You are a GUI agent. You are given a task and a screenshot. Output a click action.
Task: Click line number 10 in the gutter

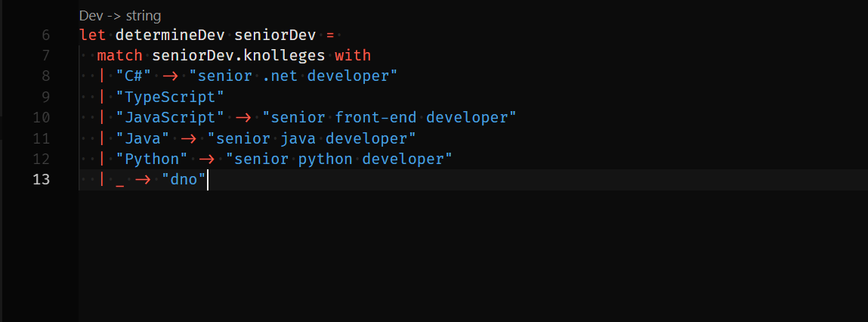tap(42, 117)
